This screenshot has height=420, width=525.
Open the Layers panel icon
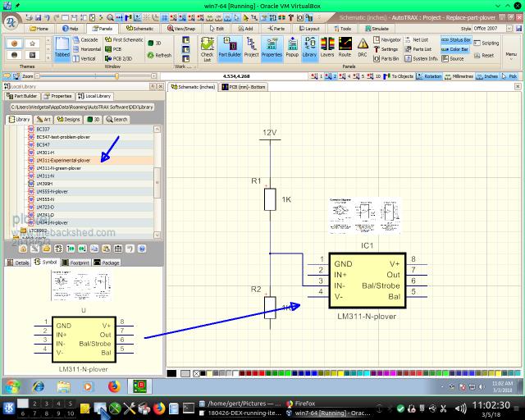click(x=328, y=48)
